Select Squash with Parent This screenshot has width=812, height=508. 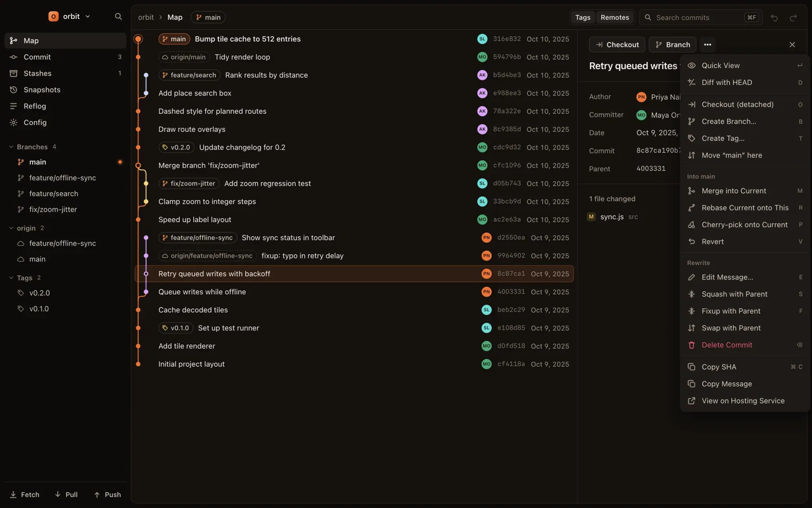tap(745, 294)
